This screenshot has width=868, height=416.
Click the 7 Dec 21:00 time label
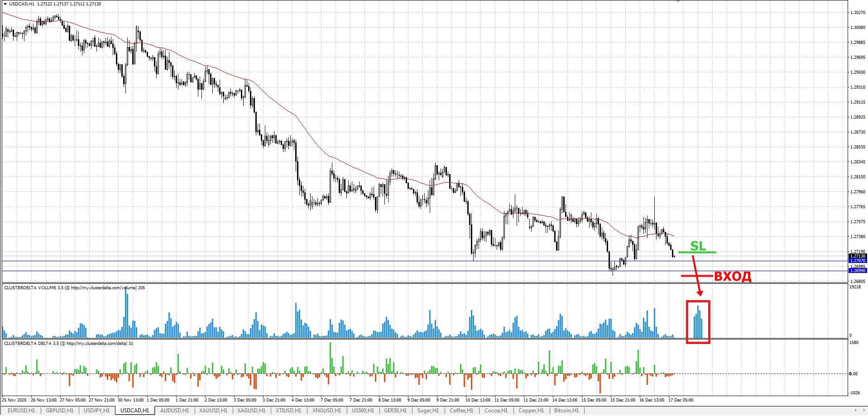tap(361, 400)
